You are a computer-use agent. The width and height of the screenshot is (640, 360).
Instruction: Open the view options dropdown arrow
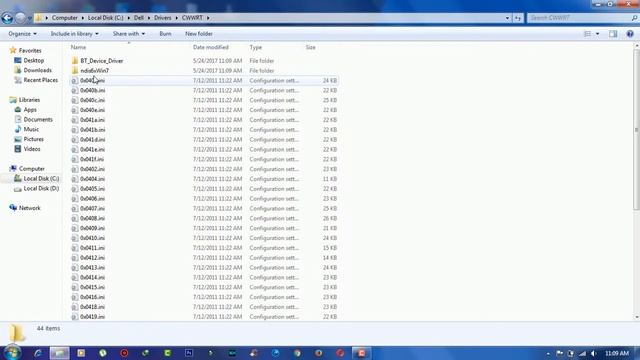click(x=598, y=34)
